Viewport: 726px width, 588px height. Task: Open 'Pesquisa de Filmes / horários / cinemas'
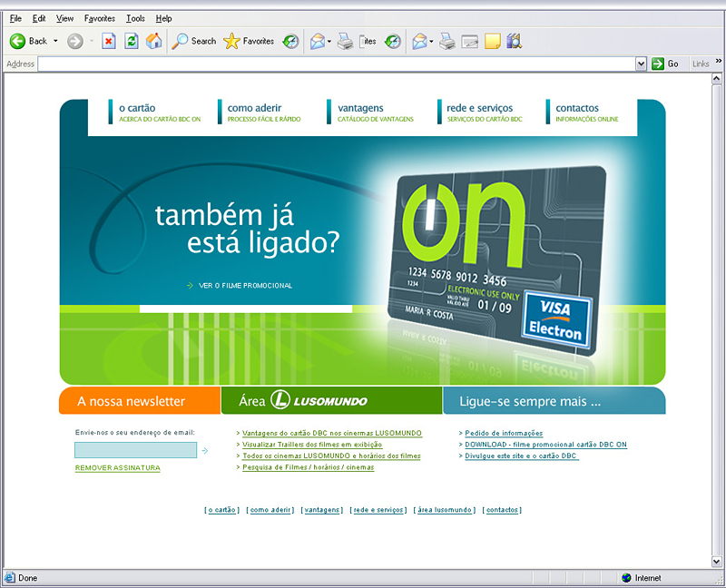pyautogui.click(x=308, y=467)
